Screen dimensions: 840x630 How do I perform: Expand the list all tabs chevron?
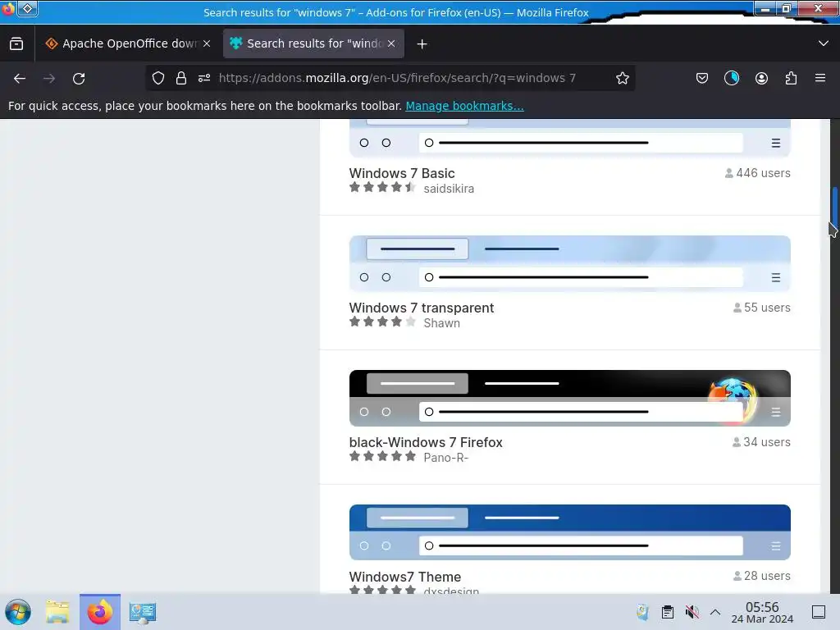(x=824, y=43)
